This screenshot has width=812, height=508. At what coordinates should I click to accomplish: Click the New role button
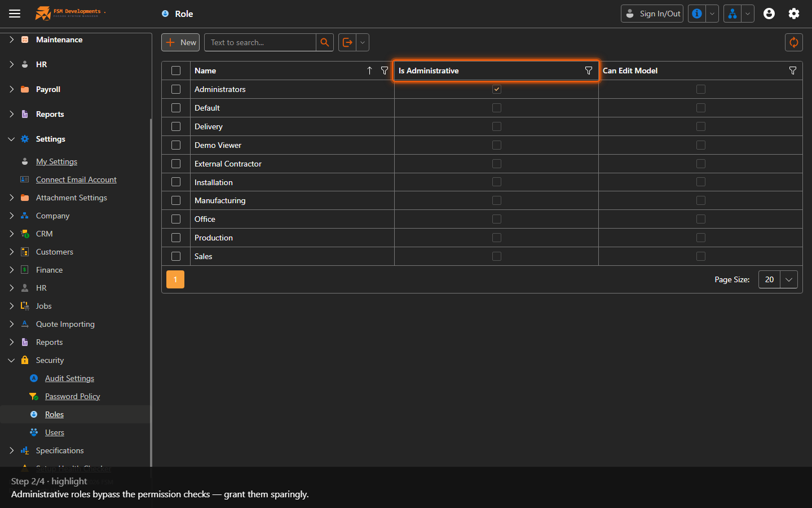[x=180, y=42]
